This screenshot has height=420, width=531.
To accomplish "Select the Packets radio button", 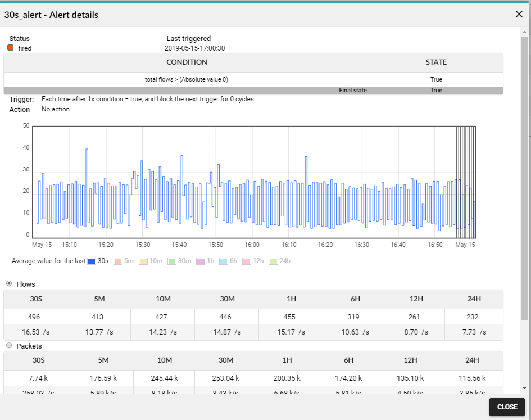I will [x=9, y=346].
